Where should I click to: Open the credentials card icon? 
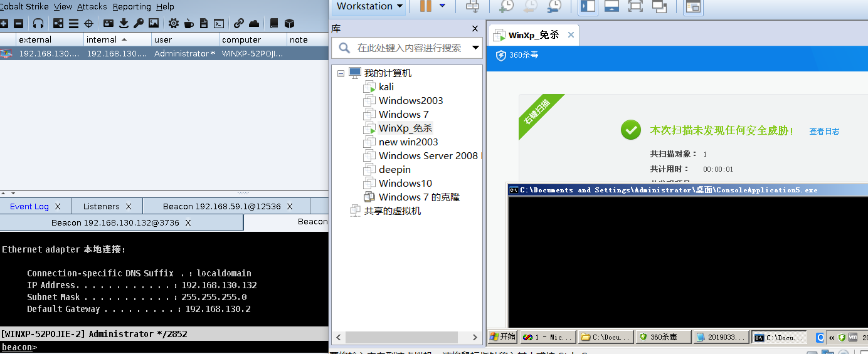point(109,23)
